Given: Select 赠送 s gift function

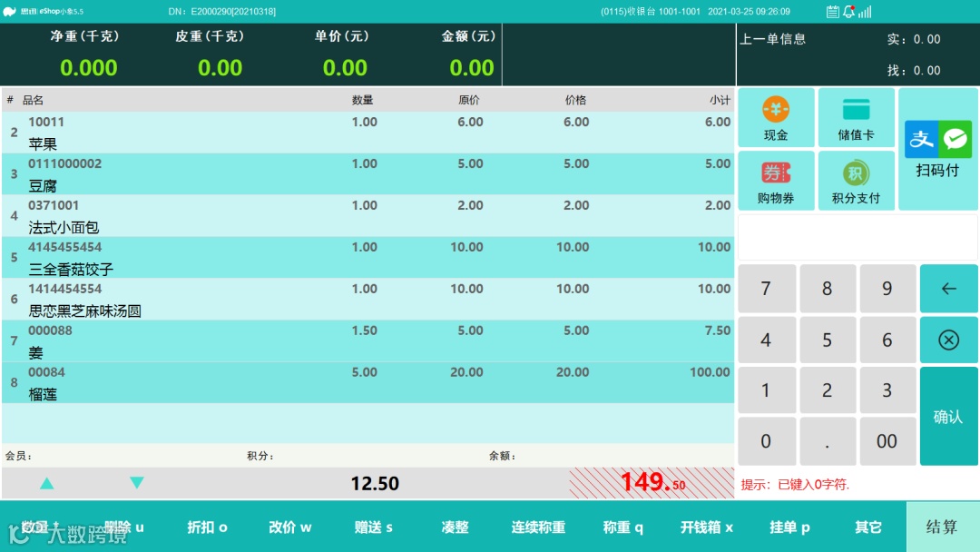Looking at the screenshot, I should pyautogui.click(x=373, y=527).
